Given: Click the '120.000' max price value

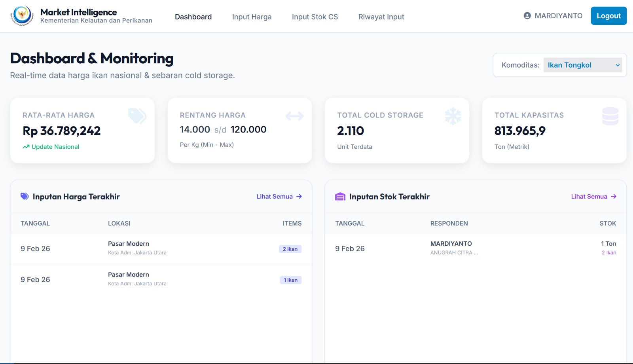Looking at the screenshot, I should (248, 129).
